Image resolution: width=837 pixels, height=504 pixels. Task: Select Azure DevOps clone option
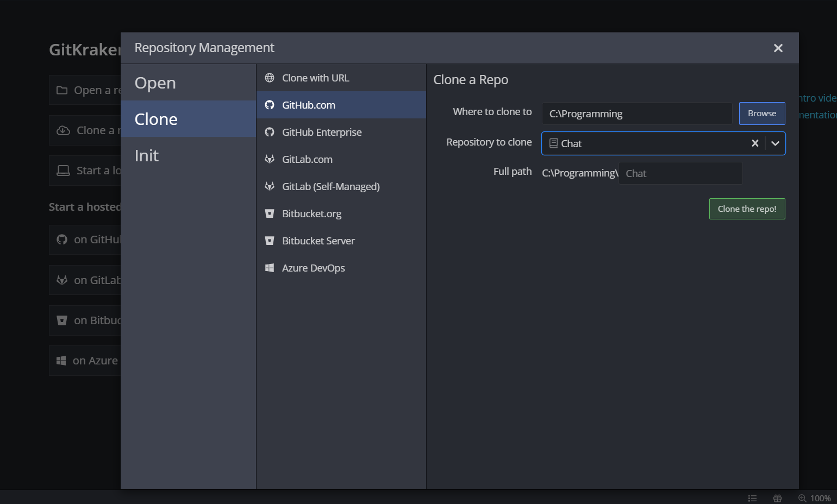click(314, 268)
